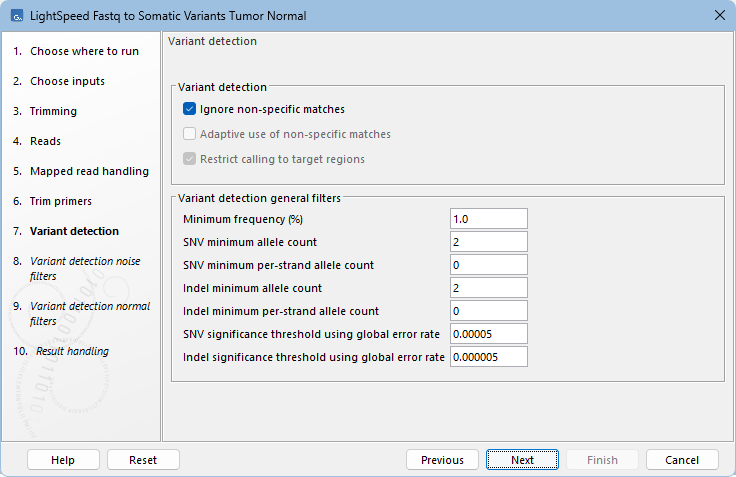Click Indel minimum per-strand allele count label

(281, 311)
